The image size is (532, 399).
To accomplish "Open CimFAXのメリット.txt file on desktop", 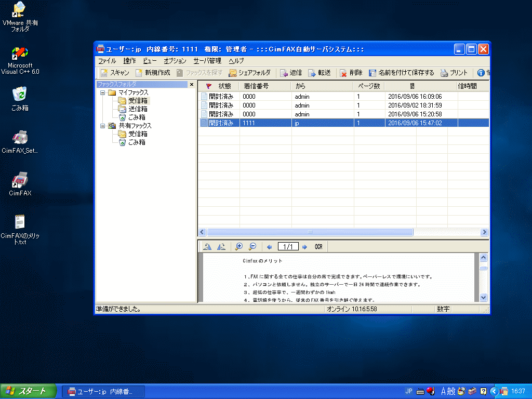I will (20, 229).
